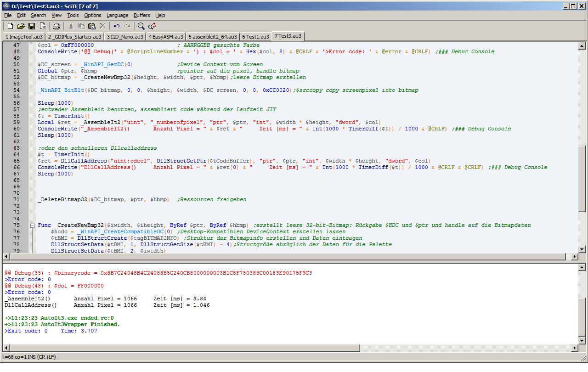Screen dimensions: 588x372
Task: Save the file using the floppy icon
Action: pyautogui.click(x=32, y=26)
